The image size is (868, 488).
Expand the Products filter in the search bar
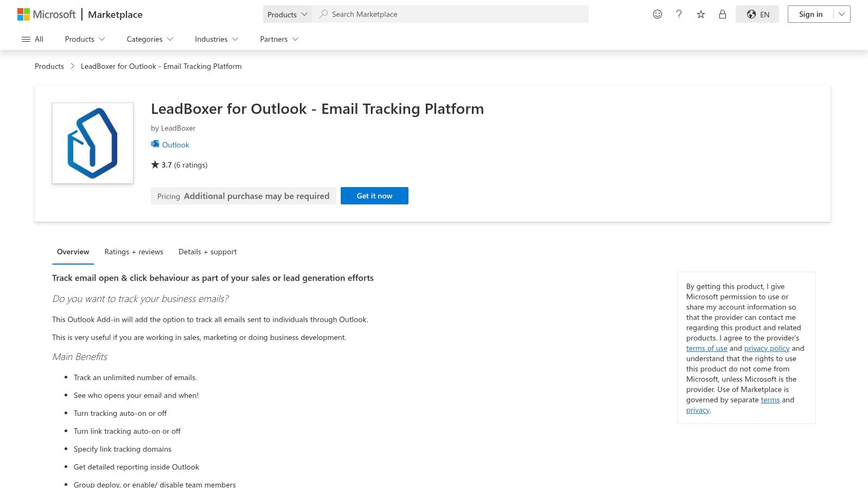coord(287,14)
